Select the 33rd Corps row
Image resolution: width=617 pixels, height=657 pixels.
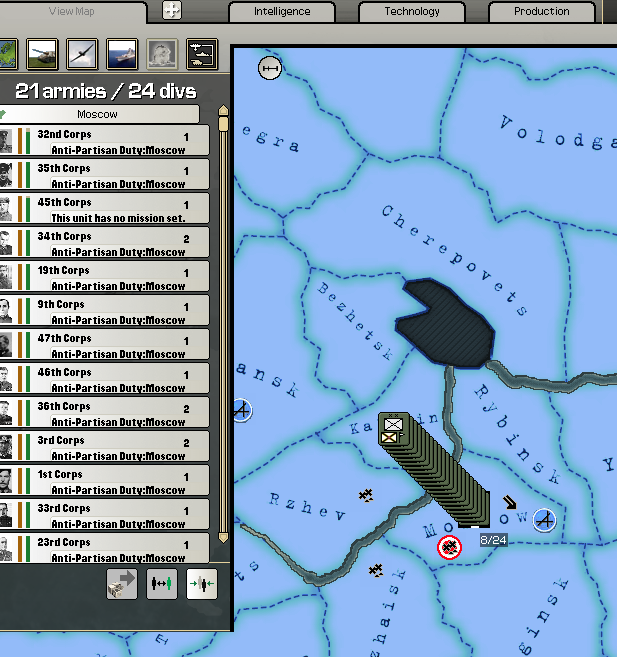[104, 514]
